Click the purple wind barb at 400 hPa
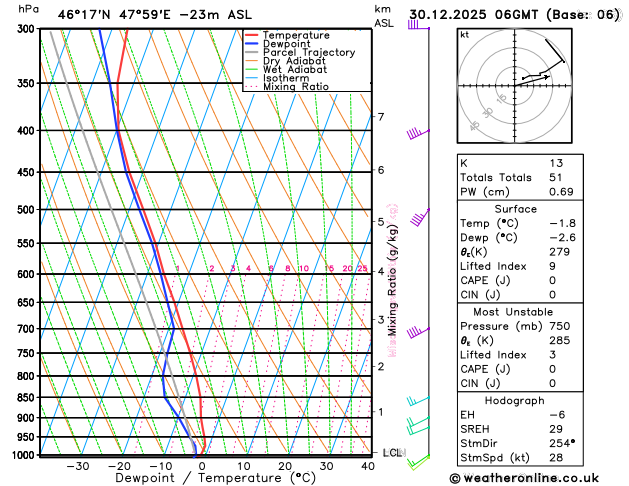This screenshot has width=629, height=486. 418,134
